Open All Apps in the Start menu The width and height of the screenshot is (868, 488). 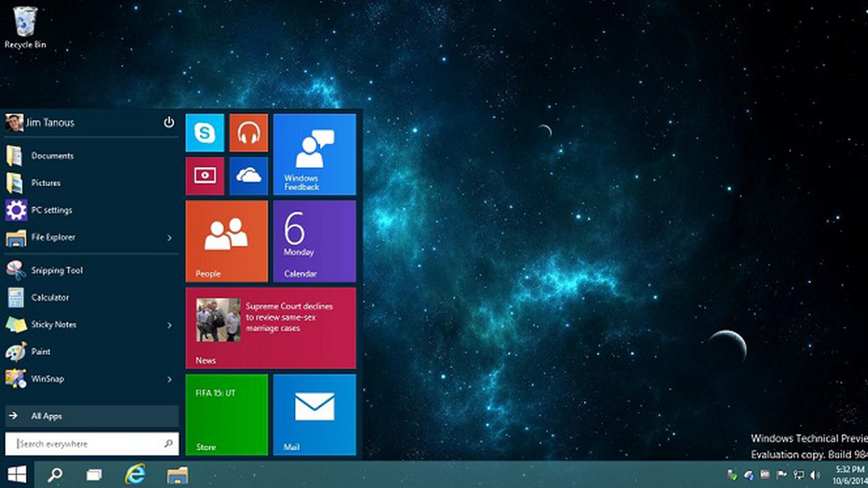pyautogui.click(x=46, y=416)
